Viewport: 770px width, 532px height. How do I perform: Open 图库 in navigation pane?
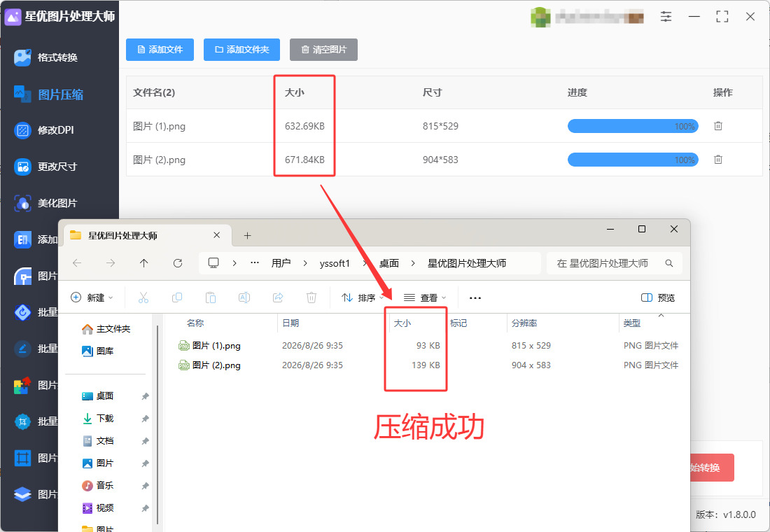coord(98,351)
